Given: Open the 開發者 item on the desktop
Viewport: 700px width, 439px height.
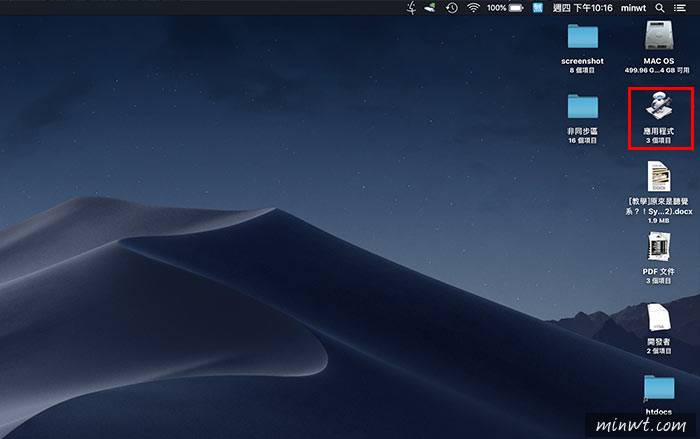Looking at the screenshot, I should pos(659,316).
